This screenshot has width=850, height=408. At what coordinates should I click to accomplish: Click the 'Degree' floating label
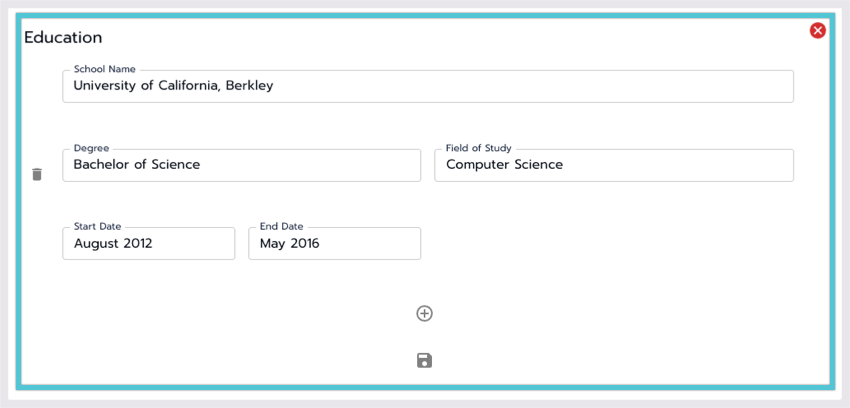pyautogui.click(x=91, y=148)
